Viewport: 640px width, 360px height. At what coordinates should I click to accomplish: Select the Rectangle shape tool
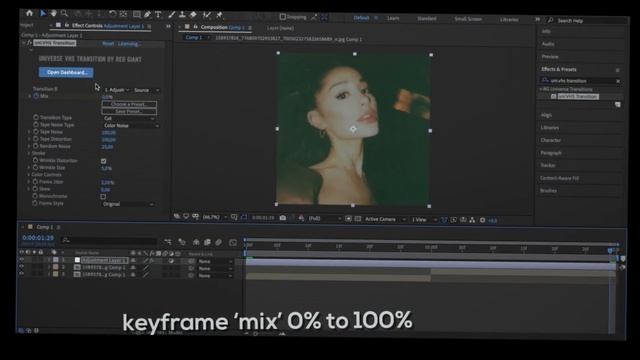tap(137, 14)
